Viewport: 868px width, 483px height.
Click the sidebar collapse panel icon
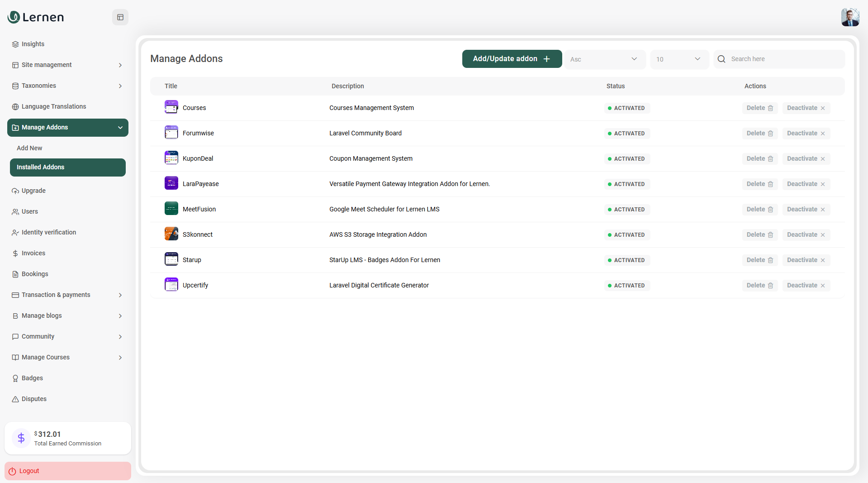(x=120, y=17)
